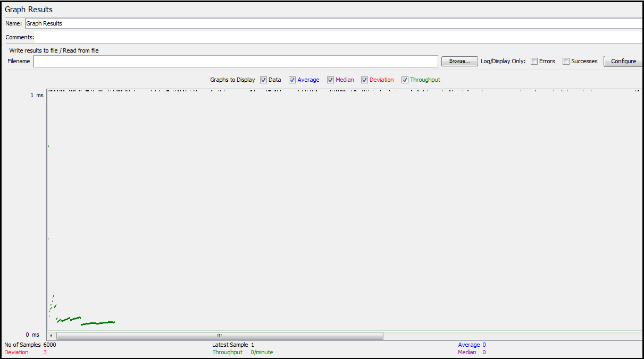Uncheck the Throughput graph checkbox
644x359 pixels.
pyautogui.click(x=405, y=80)
